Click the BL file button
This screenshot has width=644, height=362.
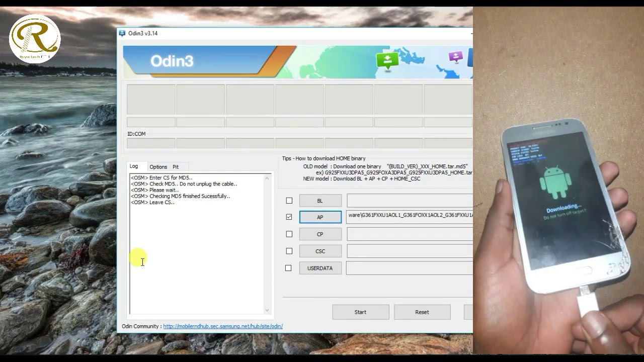[320, 201]
